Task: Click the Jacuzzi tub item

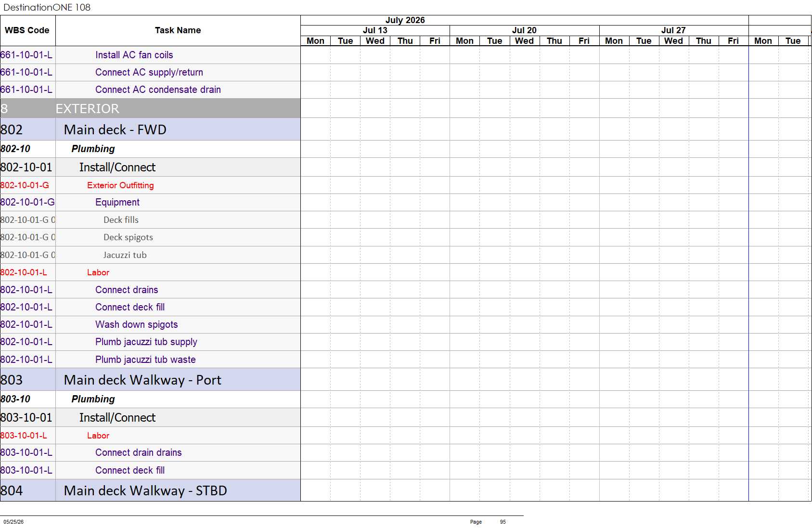Action: (x=125, y=255)
